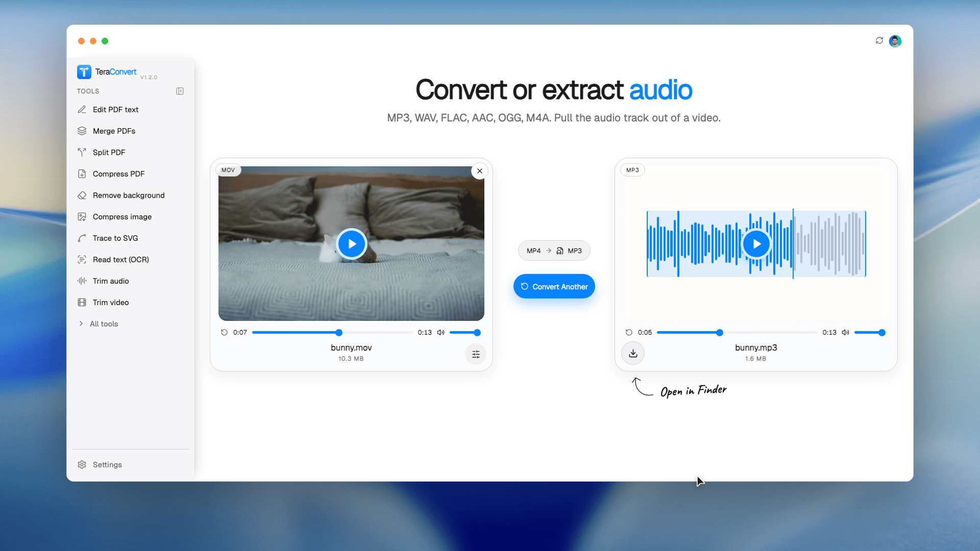Adjust the bunny.mp3 volume slider
The width and height of the screenshot is (980, 551).
pos(870,333)
